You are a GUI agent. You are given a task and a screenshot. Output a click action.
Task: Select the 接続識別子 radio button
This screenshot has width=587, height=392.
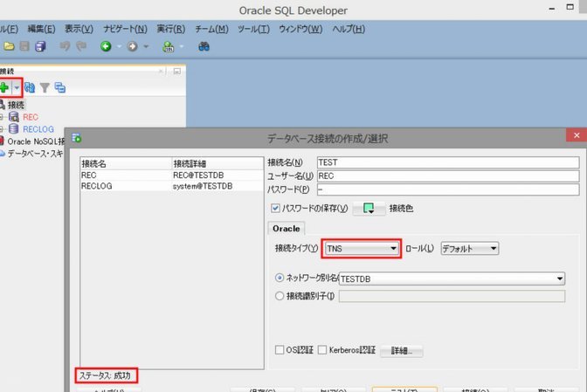[x=280, y=296]
